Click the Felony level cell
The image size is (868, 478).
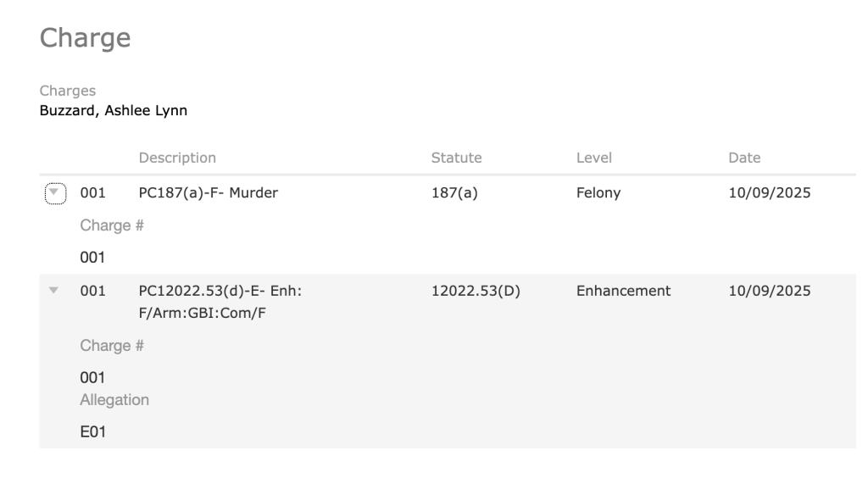point(598,193)
